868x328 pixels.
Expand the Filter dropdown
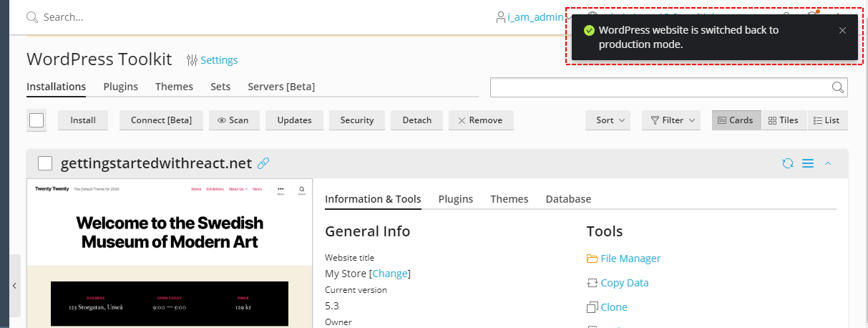click(x=670, y=120)
